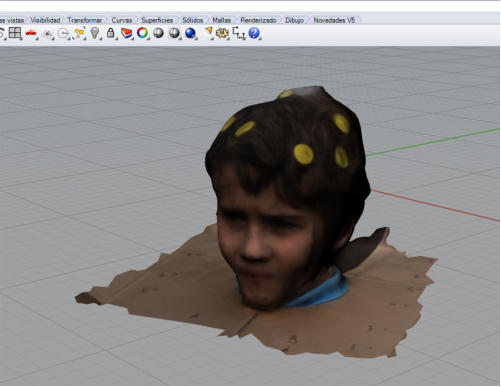Click the grey circular arrow icon
Screen dimensions: 501x387
pos(63,33)
